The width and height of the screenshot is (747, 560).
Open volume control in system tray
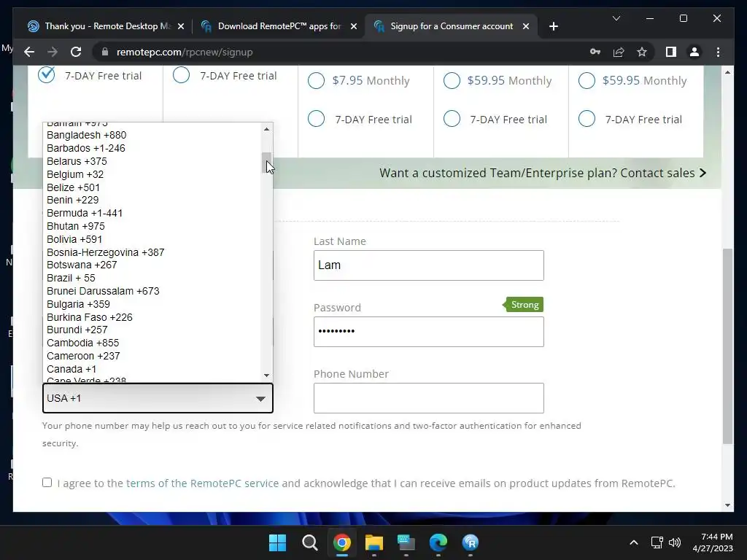(675, 542)
